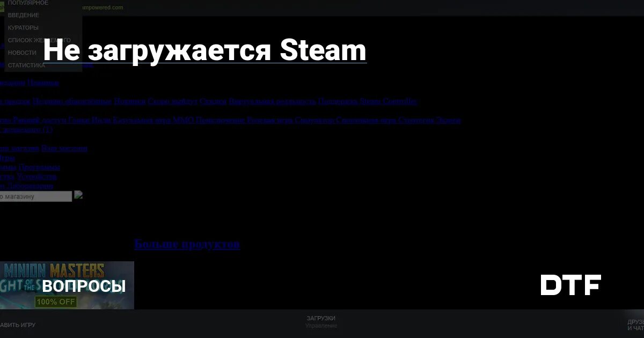This screenshot has height=338, width=644.
Task: Open Виртуальная реальность link
Action: 272,101
